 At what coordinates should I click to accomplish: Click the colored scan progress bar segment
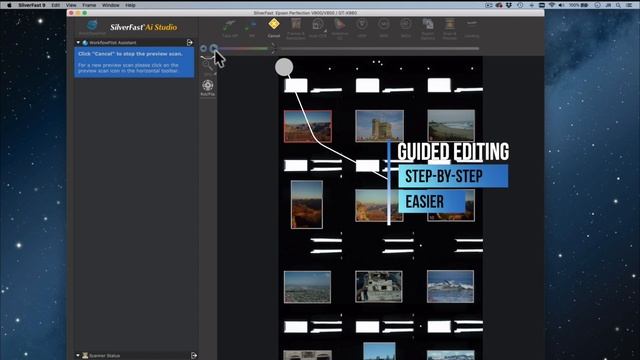point(244,49)
